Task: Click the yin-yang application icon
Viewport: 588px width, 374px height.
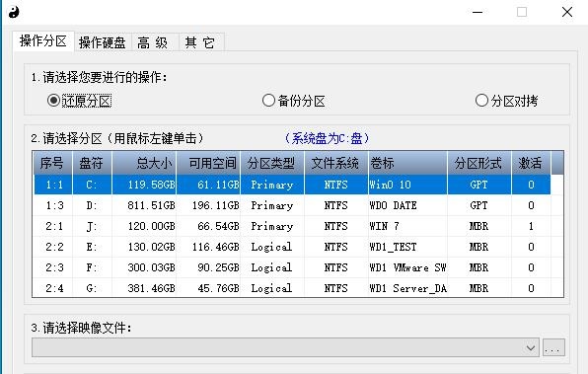Action: [14, 13]
